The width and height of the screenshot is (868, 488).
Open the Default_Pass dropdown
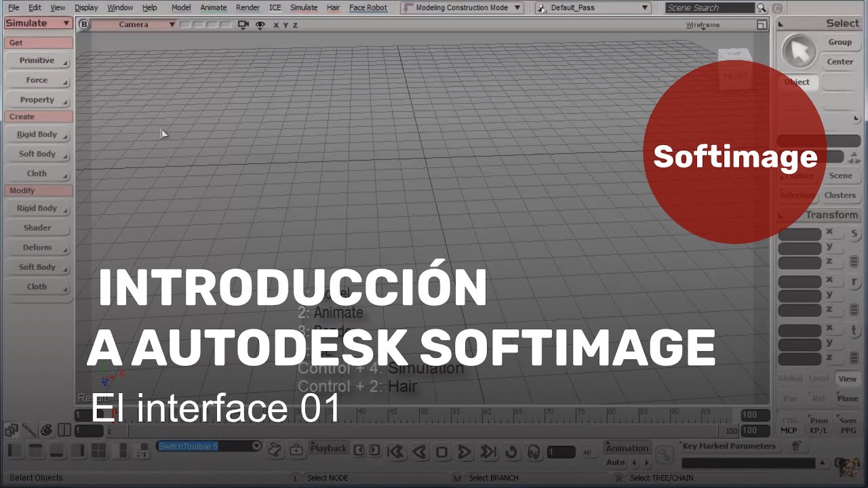[x=593, y=8]
